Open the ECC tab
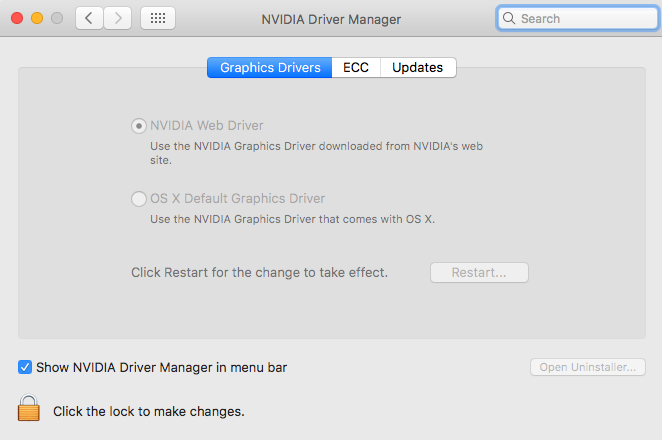Screen dimensions: 662x440 tap(356, 68)
